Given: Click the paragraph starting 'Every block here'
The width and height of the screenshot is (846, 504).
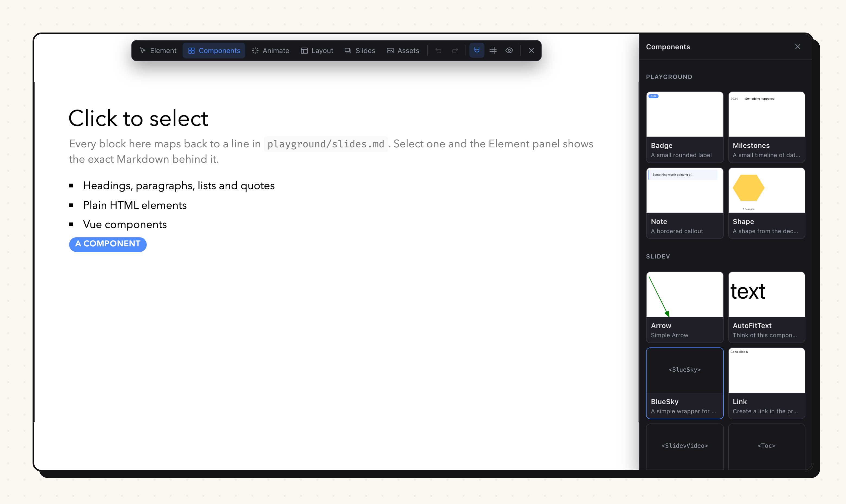Looking at the screenshot, I should 331,151.
